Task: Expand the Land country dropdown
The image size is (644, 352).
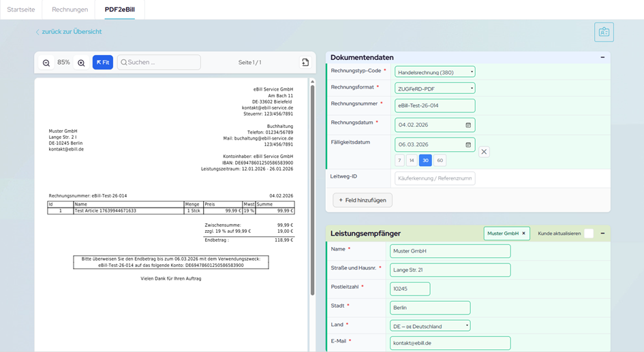Action: point(430,326)
